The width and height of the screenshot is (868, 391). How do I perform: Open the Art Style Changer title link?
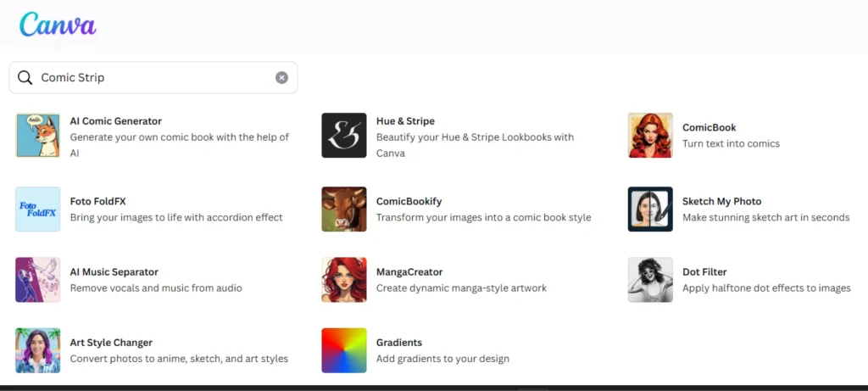111,343
